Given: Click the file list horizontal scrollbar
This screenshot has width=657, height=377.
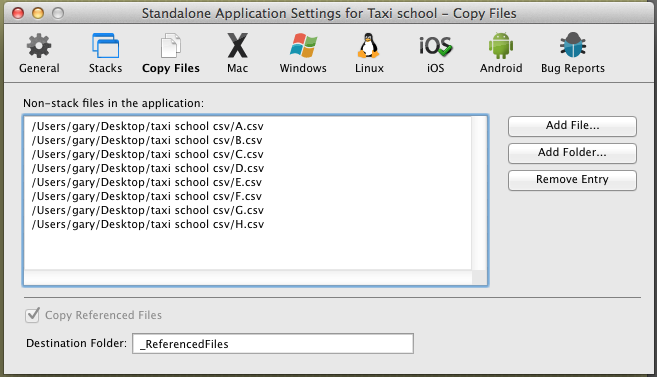Looking at the screenshot, I should (248, 277).
